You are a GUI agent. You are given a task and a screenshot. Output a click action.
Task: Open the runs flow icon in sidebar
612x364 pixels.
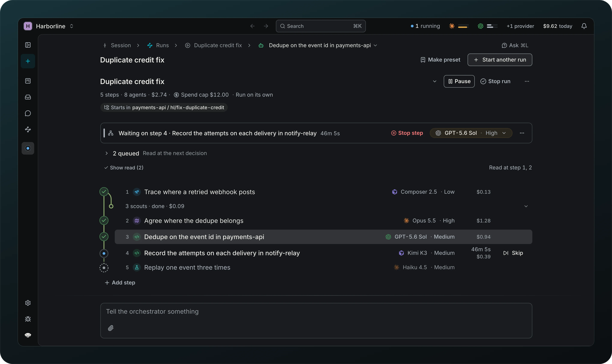(x=28, y=130)
